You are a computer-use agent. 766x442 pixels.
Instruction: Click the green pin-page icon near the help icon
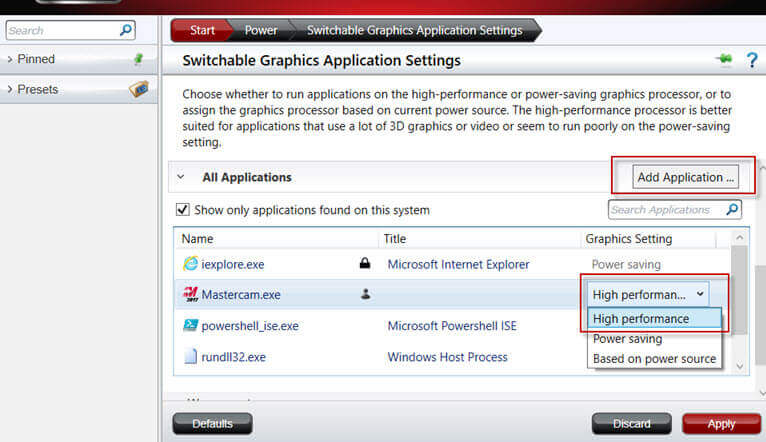pyautogui.click(x=724, y=61)
